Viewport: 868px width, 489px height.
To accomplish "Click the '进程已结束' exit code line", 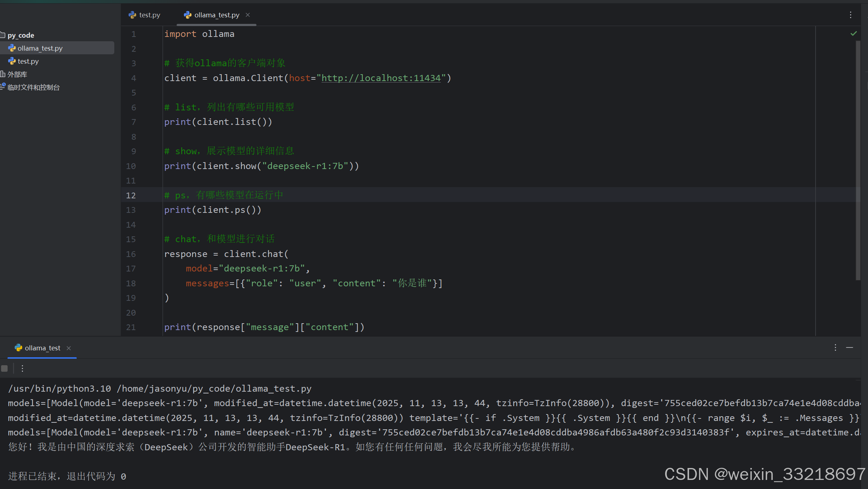I will click(x=67, y=476).
